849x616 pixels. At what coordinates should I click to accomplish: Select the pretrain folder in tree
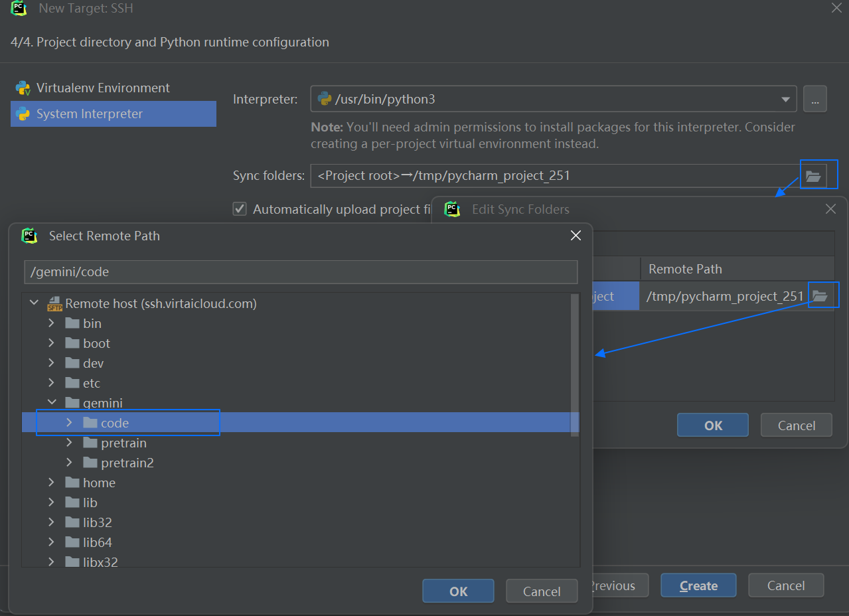tap(123, 443)
